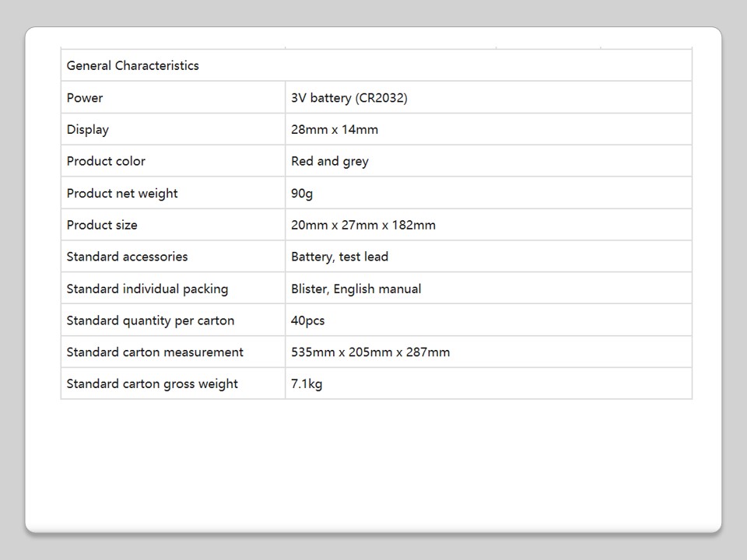The image size is (747, 560).
Task: Click the 3V battery (CR2032) value
Action: point(349,98)
